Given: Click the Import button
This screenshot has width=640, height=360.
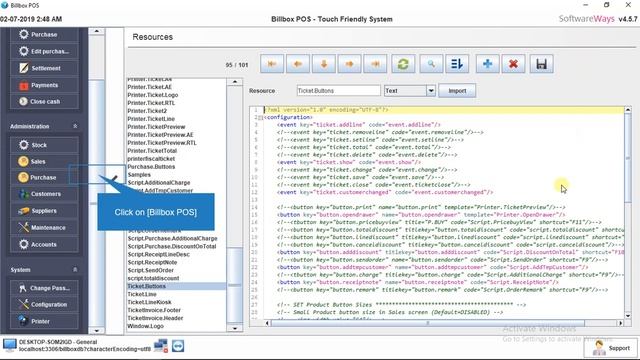Looking at the screenshot, I should click(x=457, y=91).
